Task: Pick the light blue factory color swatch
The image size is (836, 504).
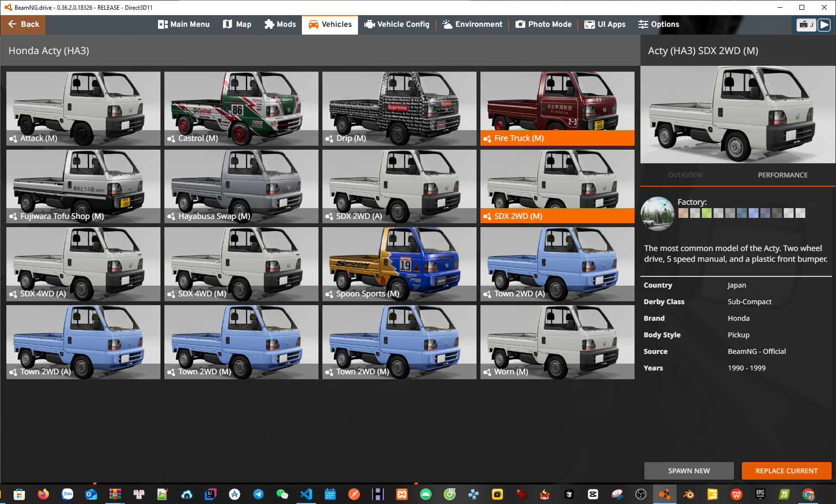Action: (x=754, y=213)
